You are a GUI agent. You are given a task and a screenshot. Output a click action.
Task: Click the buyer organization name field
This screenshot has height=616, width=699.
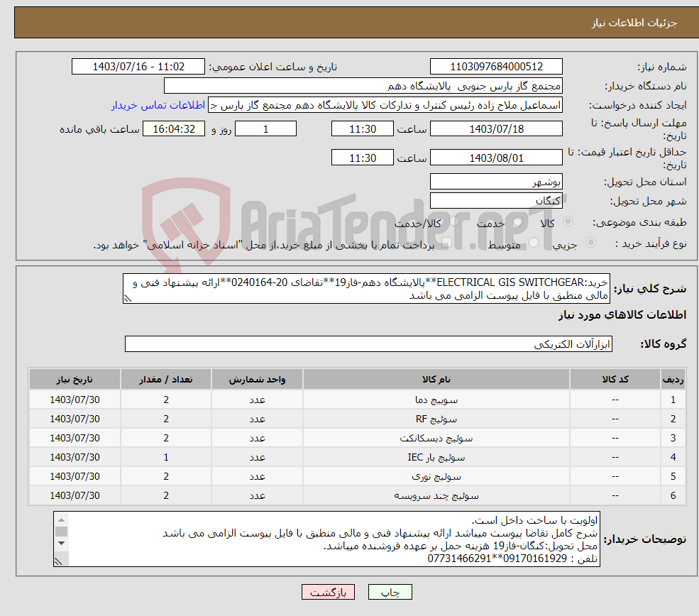[363, 86]
